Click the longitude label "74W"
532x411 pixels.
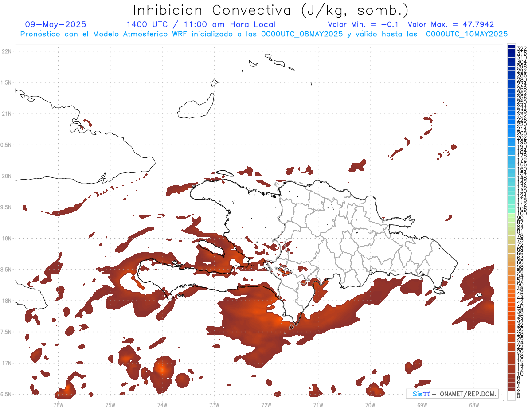coord(162,405)
